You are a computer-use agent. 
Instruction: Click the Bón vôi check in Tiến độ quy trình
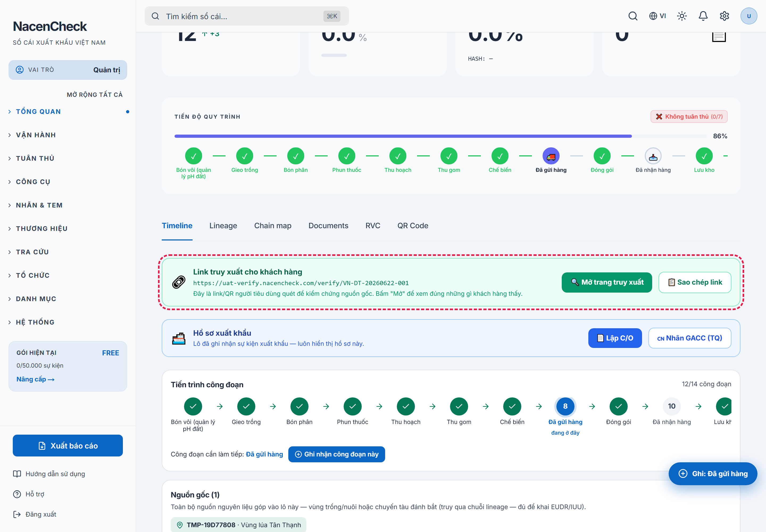click(193, 156)
